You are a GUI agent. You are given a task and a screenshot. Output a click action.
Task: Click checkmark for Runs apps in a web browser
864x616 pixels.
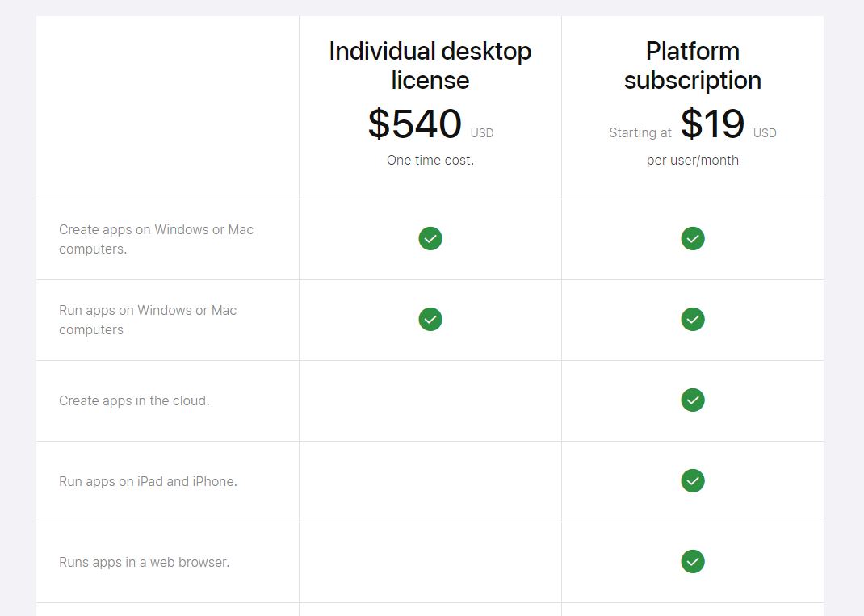click(693, 561)
